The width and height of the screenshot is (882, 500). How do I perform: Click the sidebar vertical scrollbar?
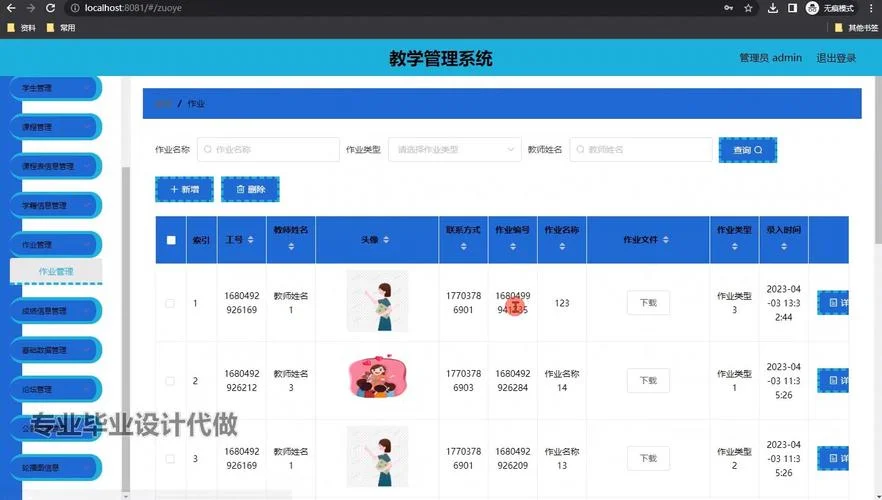[126, 328]
